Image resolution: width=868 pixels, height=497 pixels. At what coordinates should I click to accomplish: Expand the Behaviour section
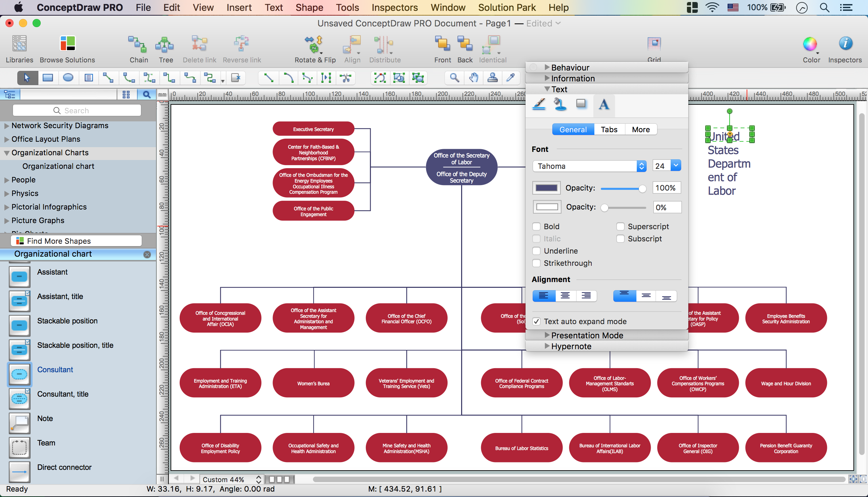click(547, 67)
